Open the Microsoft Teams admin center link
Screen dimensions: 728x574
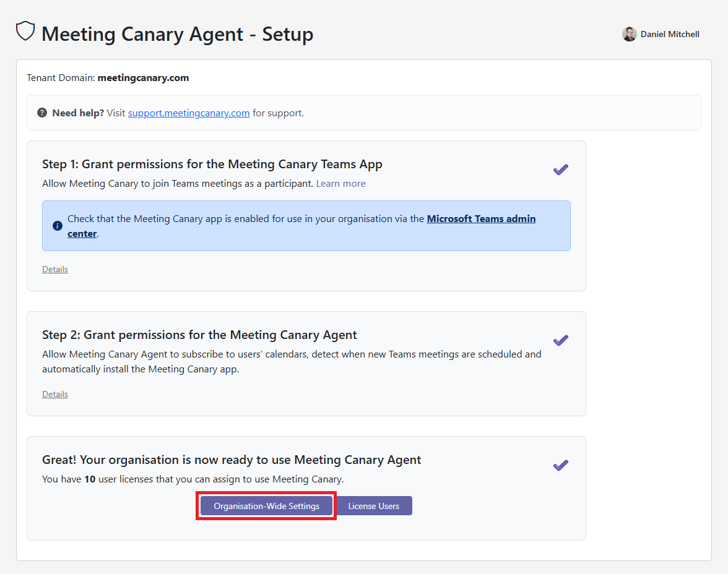tap(481, 218)
